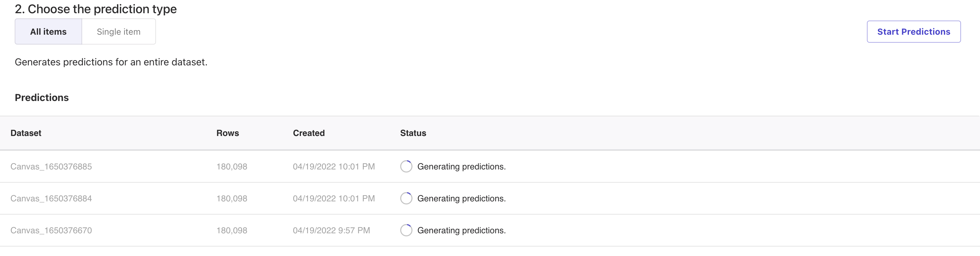Screen dimensions: 980x256
Task: Click the 04/19/2022 9:57 PM created date
Action: [x=331, y=231]
